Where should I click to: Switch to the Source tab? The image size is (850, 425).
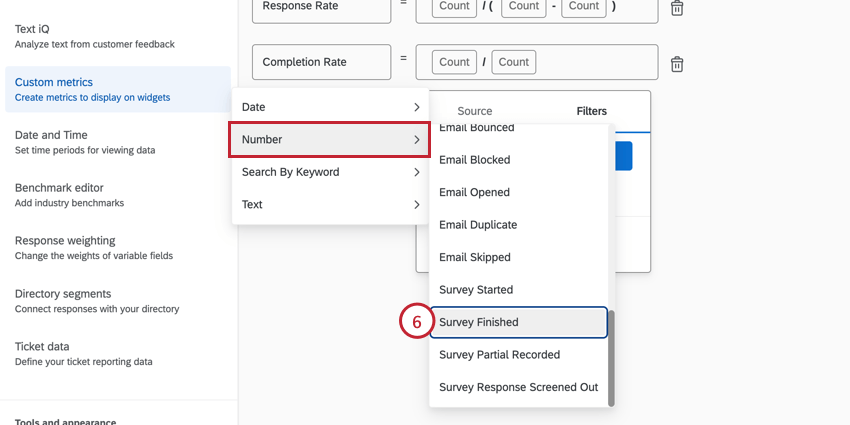click(475, 111)
